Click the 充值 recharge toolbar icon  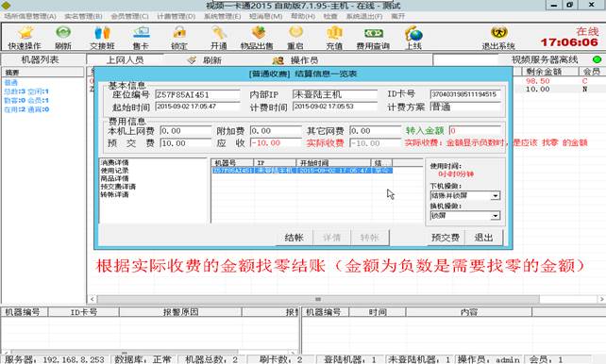[334, 38]
